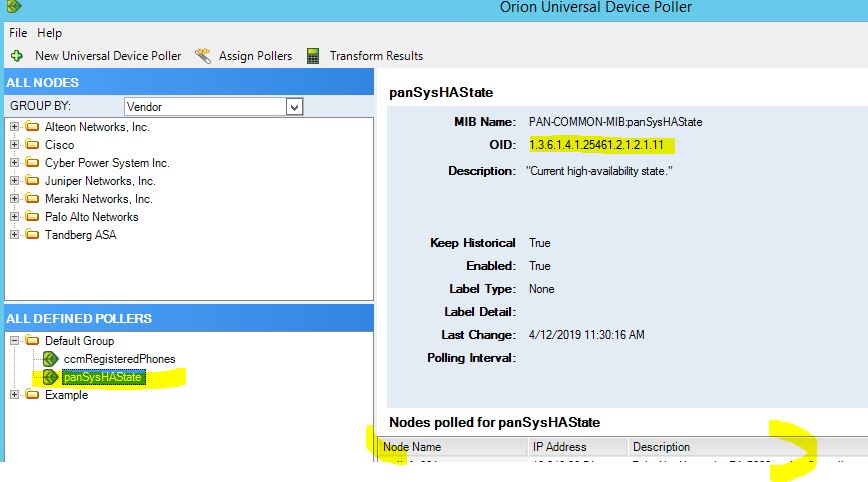The height and width of the screenshot is (482, 868).
Task: Click the panSysHAState poller icon
Action: (x=50, y=377)
